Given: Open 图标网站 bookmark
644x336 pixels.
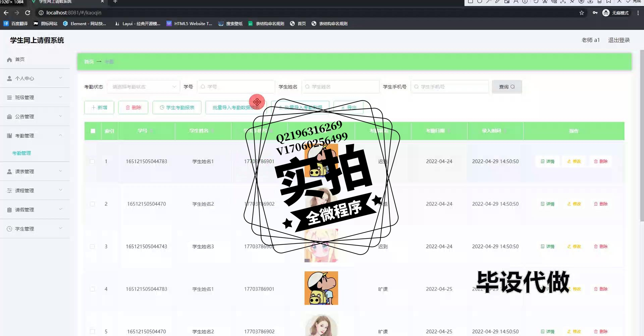Looking at the screenshot, I should (x=45, y=23).
